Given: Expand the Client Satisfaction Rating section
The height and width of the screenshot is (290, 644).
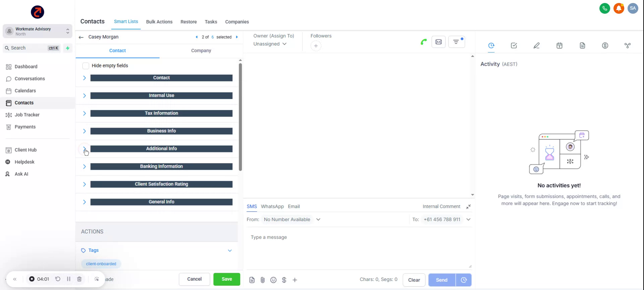Looking at the screenshot, I should point(85,185).
